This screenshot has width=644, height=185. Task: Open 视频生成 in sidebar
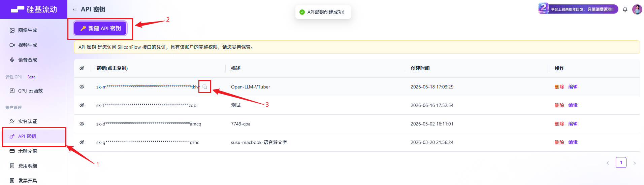34,45
